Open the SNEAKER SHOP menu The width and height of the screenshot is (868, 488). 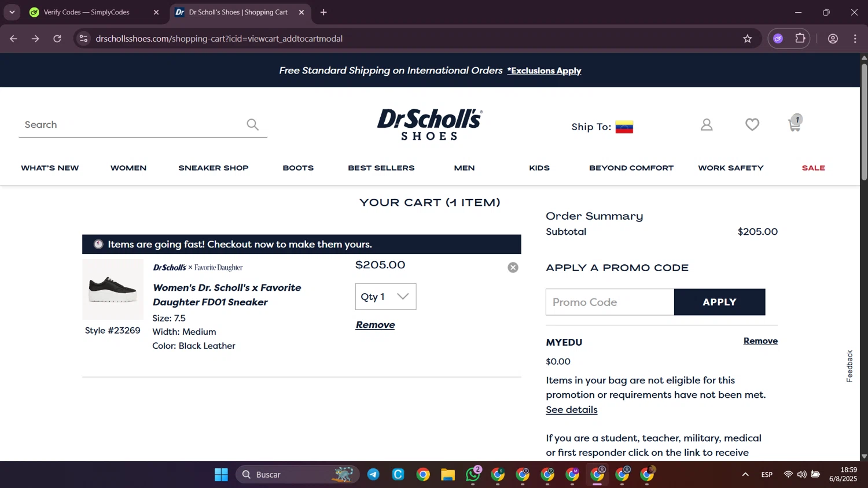[x=214, y=168]
